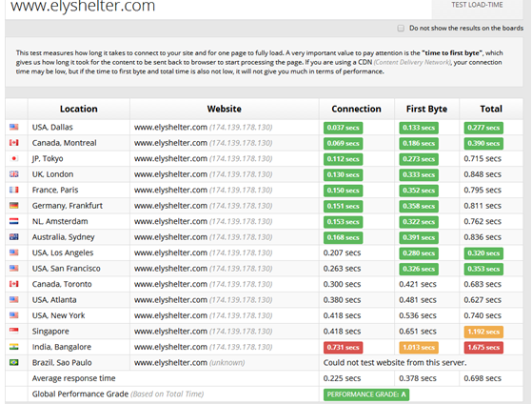Click the USA flag icon for Los Angeles
Viewport: 532px width, 404px height.
coord(14,252)
